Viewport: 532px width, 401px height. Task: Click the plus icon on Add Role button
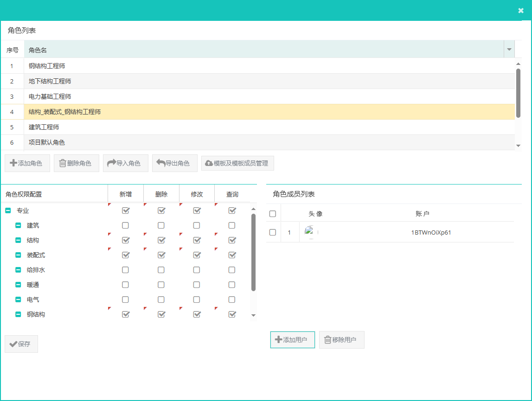[13, 163]
